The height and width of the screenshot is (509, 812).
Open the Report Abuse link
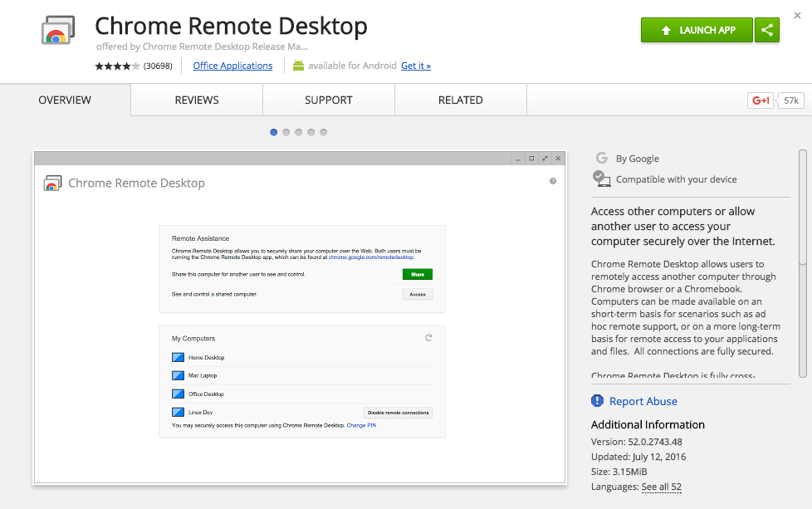tap(643, 401)
